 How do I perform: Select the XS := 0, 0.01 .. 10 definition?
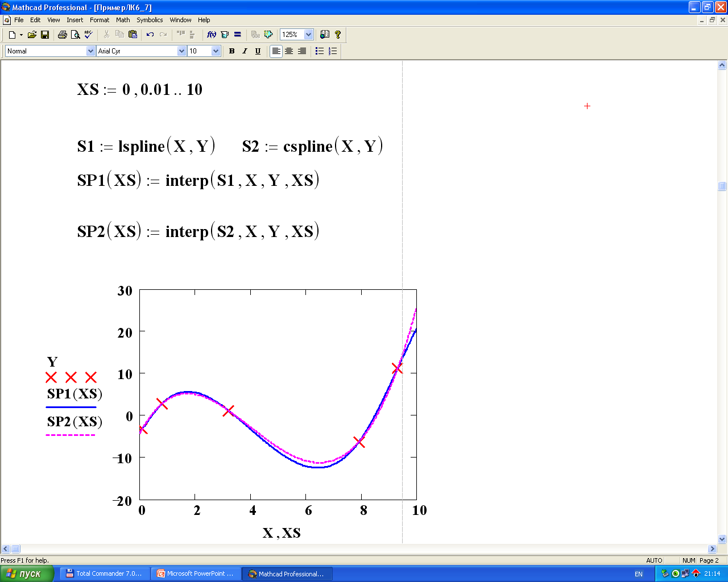(140, 90)
